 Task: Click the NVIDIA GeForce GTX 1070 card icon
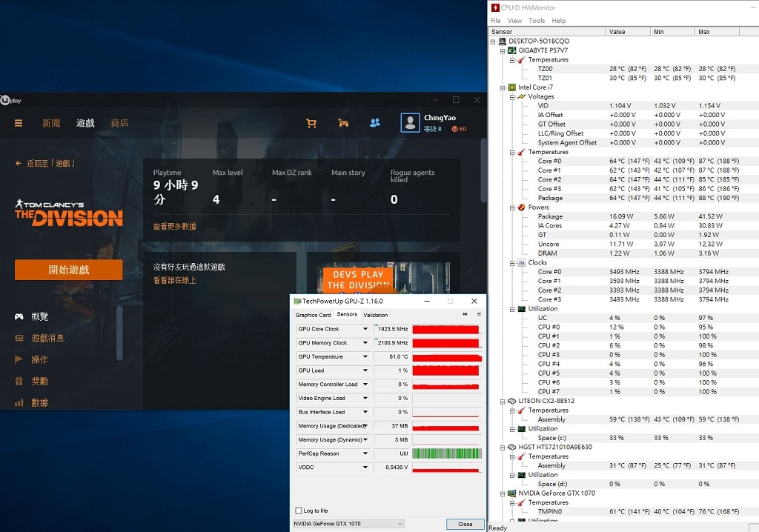pos(512,493)
